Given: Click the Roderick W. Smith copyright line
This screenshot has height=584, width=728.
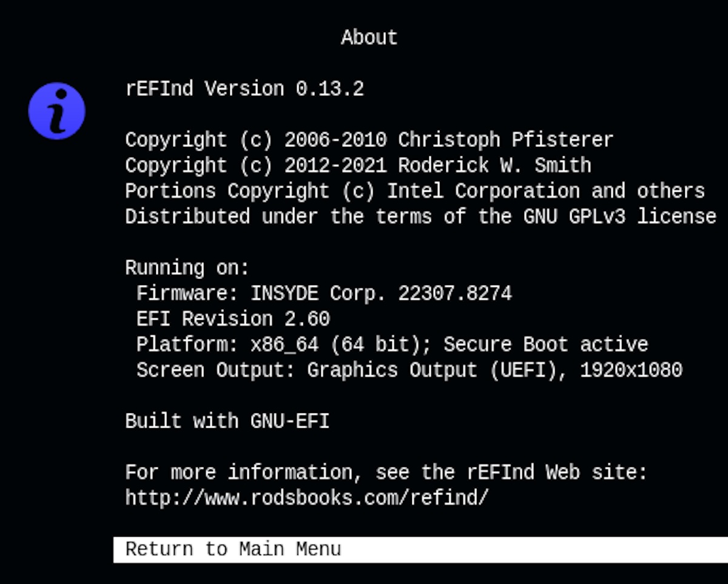Looking at the screenshot, I should click(x=358, y=166).
